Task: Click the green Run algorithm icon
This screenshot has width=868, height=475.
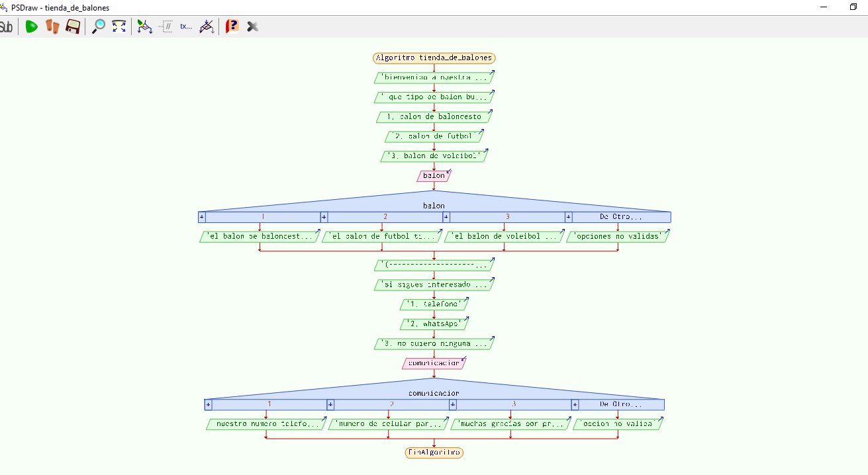Action: [31, 26]
